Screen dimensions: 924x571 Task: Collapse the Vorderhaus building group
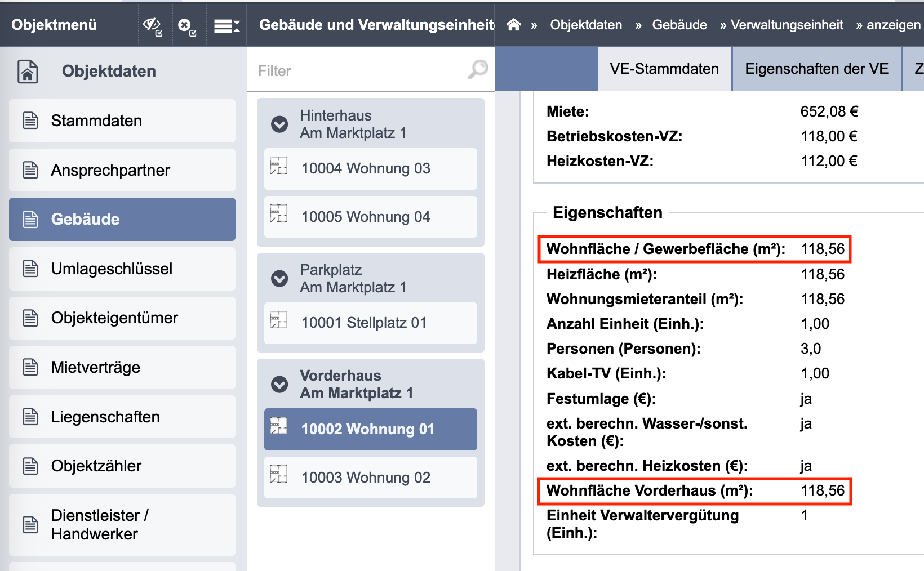[279, 384]
